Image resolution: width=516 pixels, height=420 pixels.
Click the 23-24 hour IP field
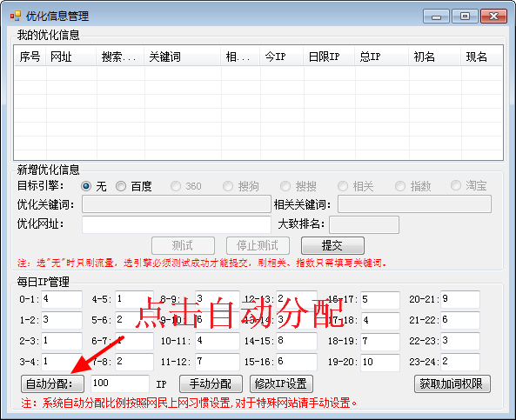460,362
